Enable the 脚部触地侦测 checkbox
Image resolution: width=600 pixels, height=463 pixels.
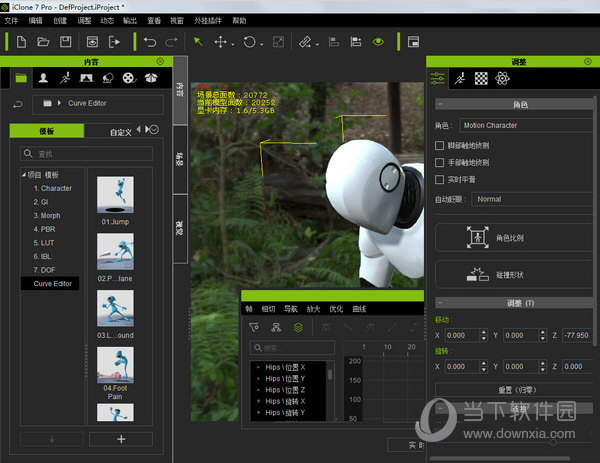[x=439, y=145]
